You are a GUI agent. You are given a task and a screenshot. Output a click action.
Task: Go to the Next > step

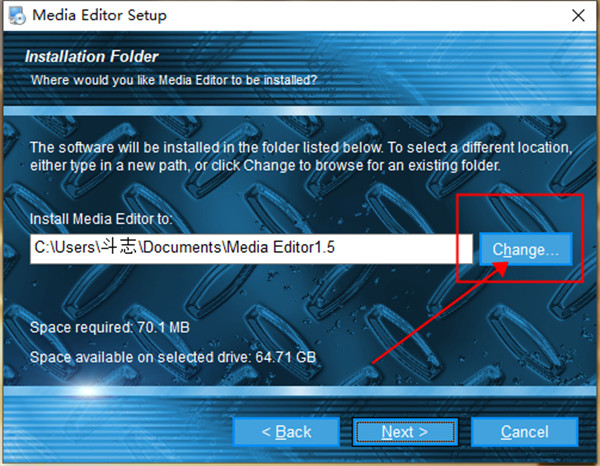click(x=405, y=432)
